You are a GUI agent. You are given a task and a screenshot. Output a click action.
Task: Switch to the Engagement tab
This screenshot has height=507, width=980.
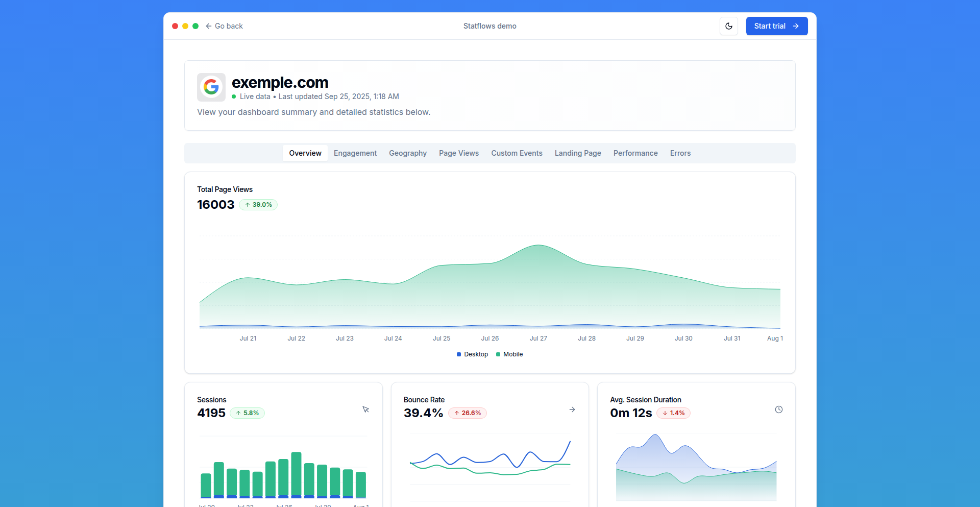(x=355, y=153)
